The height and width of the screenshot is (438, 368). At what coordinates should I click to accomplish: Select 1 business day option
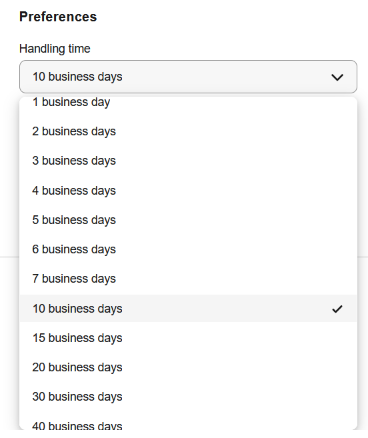[188, 102]
